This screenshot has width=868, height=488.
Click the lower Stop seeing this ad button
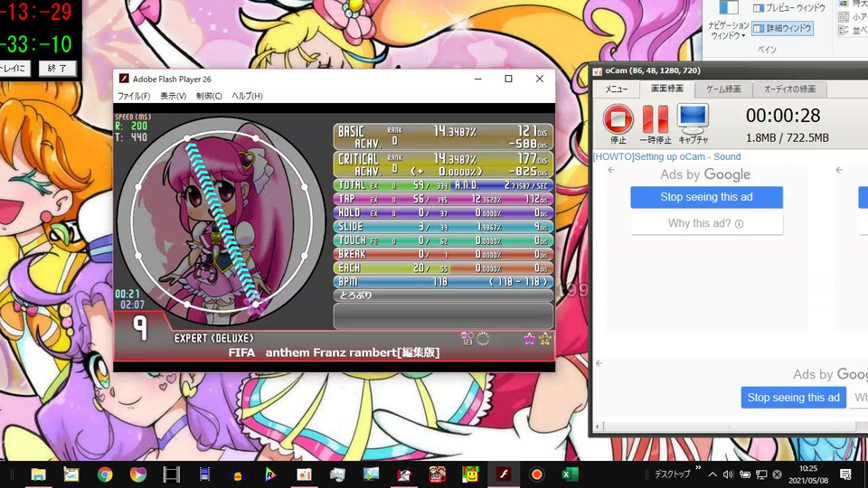pos(793,398)
